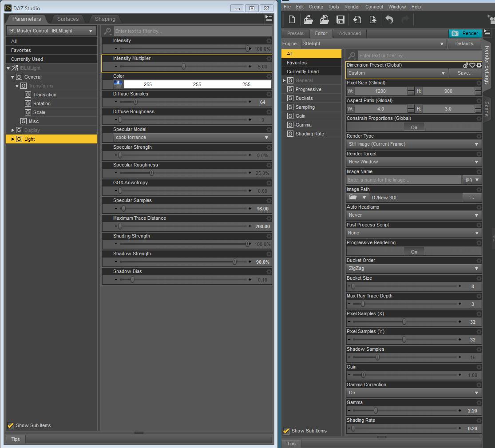Switch to the Advanced render tab
The image size is (495, 448).
(349, 33)
